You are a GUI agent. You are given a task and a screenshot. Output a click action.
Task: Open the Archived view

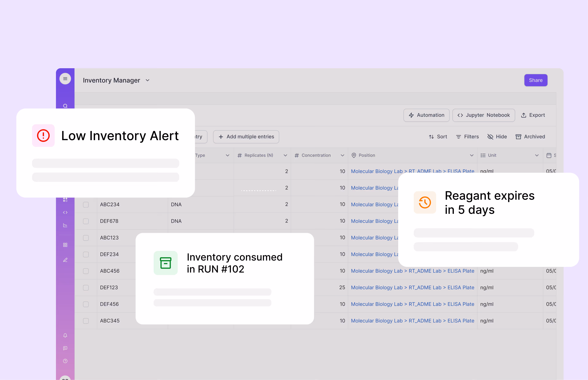pos(530,136)
